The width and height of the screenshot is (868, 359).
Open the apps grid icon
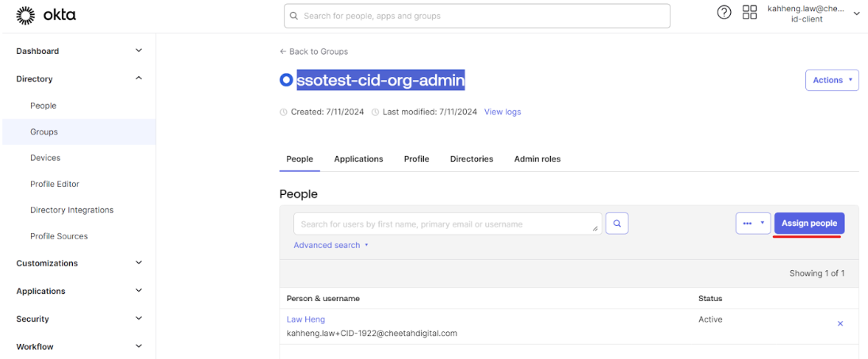pyautogui.click(x=749, y=13)
